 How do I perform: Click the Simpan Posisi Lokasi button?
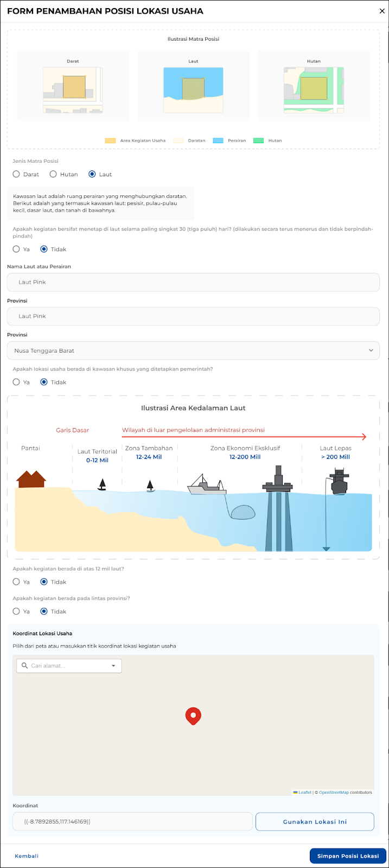pyautogui.click(x=348, y=856)
